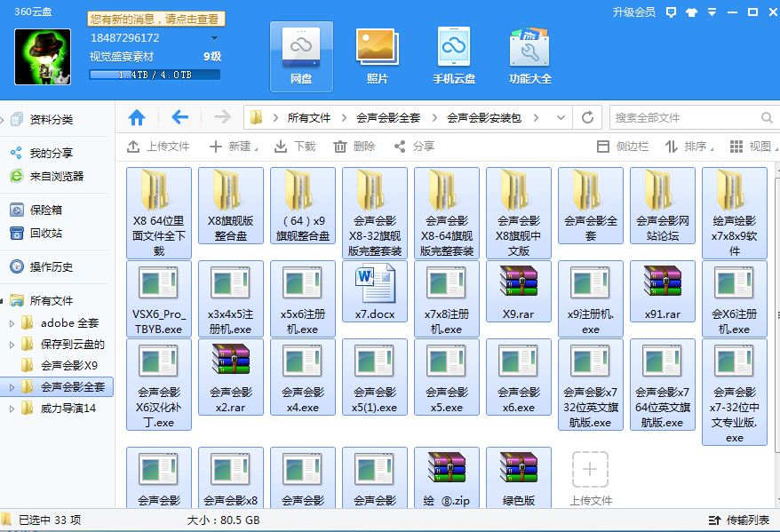Expand the account dropdown arrow beside the phone number
This screenshot has height=532, width=780.
pyautogui.click(x=214, y=38)
